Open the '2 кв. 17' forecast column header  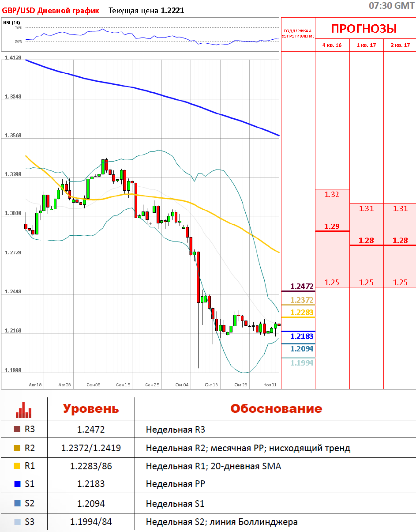pyautogui.click(x=400, y=45)
